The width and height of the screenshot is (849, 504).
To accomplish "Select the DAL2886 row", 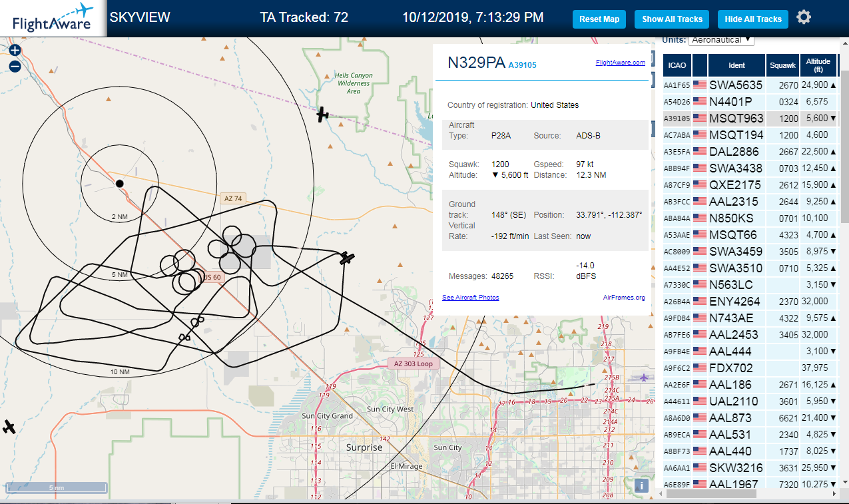I will coord(750,152).
